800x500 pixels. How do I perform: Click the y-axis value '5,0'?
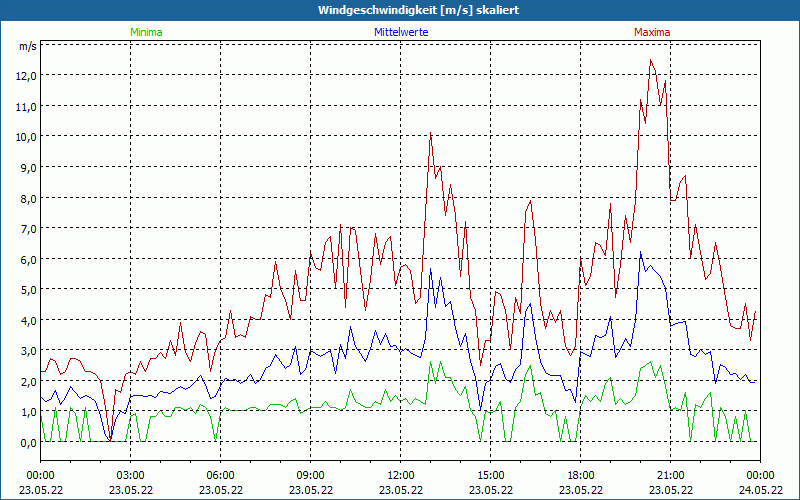29,290
